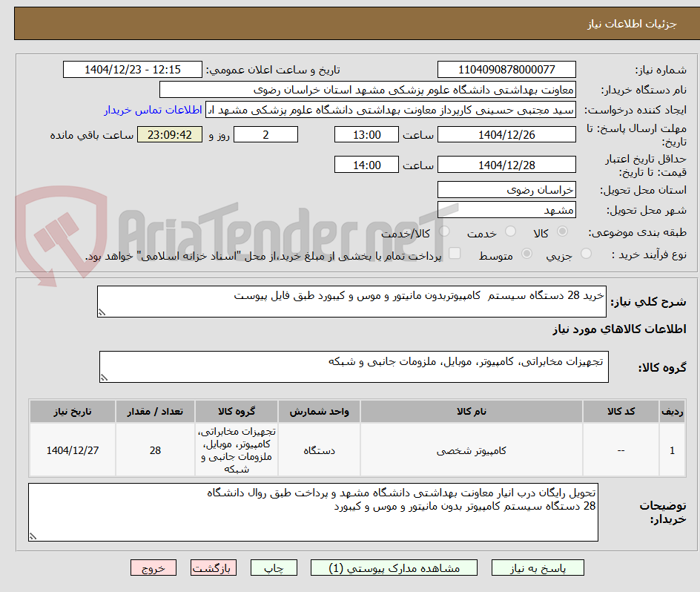Image resolution: width=700 pixels, height=592 pixels.
Task: Click the تعداد / مقدار column header
Action: click(155, 412)
